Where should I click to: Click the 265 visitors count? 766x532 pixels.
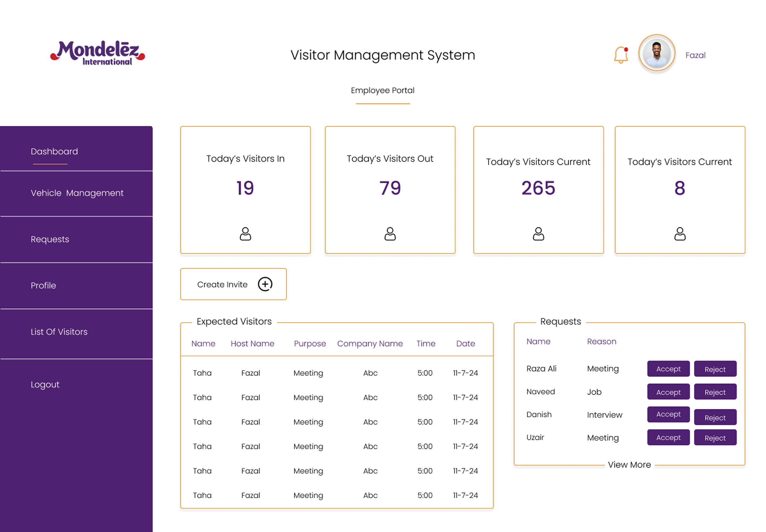[x=538, y=188]
